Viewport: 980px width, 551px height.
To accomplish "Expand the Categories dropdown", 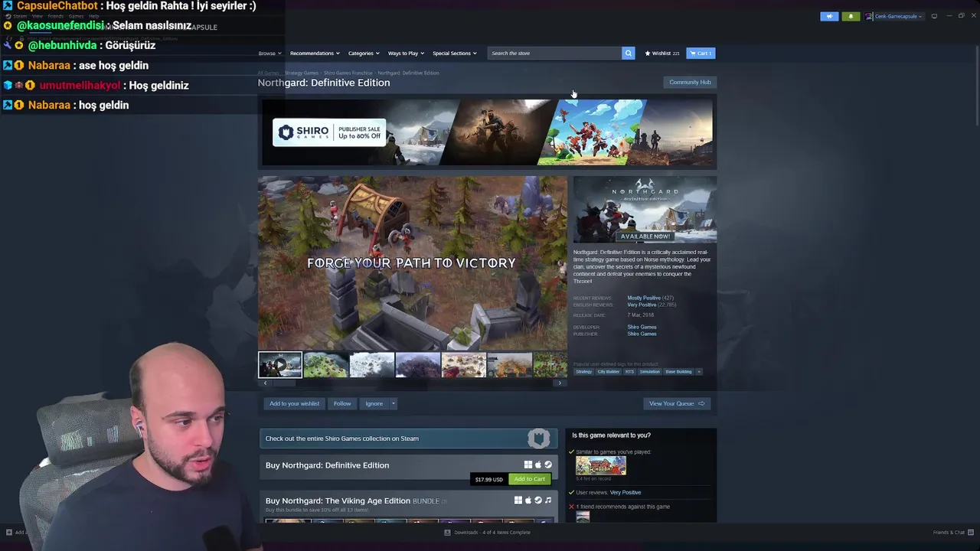I will (364, 53).
